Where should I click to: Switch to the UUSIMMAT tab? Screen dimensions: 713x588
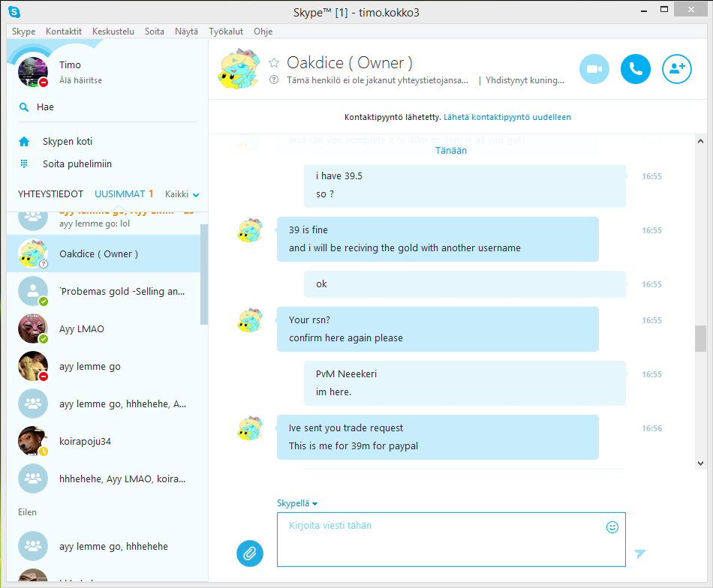click(x=119, y=194)
